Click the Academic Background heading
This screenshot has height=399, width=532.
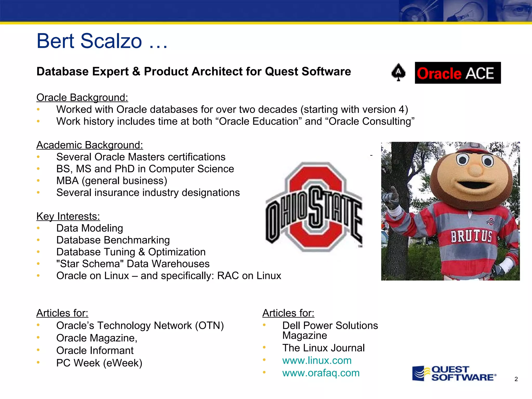(x=90, y=145)
